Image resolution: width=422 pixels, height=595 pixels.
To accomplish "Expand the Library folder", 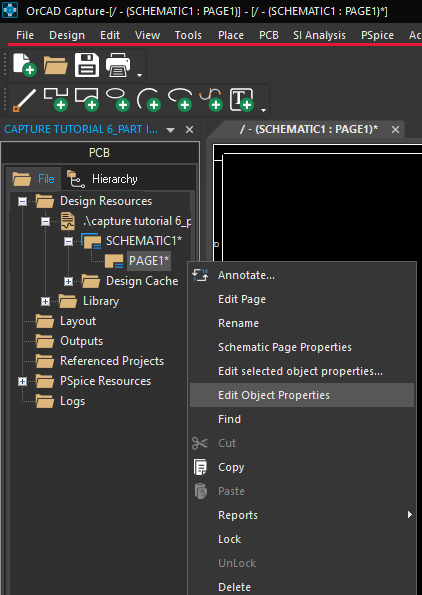I will tap(45, 301).
